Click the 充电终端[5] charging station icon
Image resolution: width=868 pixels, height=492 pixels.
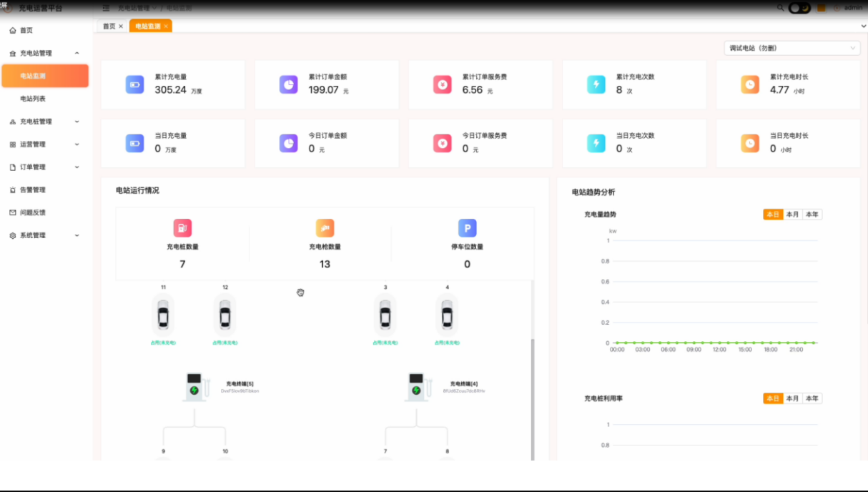coord(194,387)
